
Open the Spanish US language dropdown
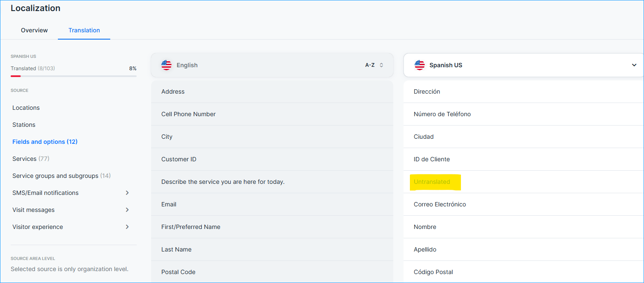pos(634,65)
